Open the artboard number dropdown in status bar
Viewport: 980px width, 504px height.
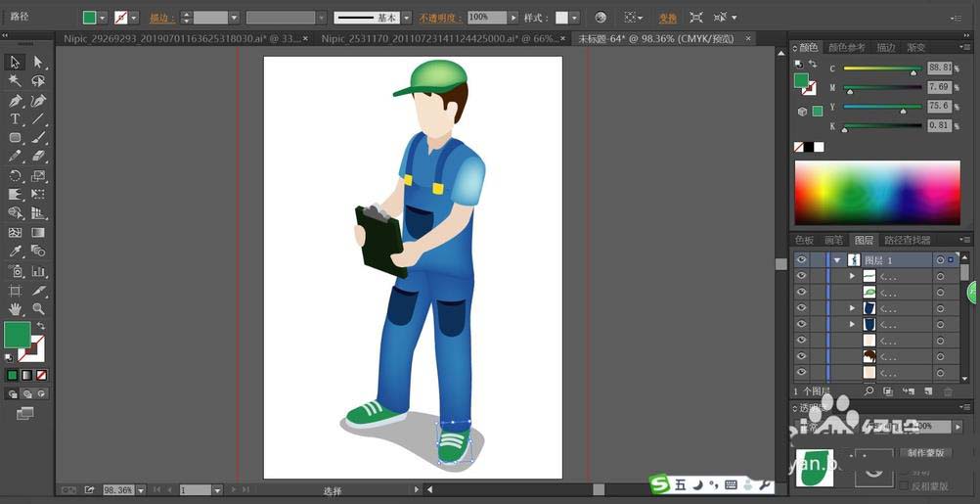pos(217,490)
